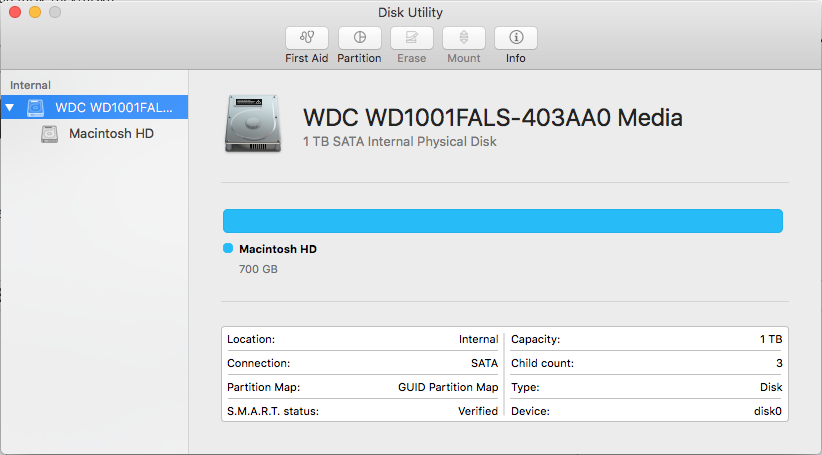The height and width of the screenshot is (455, 822).
Task: Click the WDC disk icon in sidebar
Action: tap(36, 107)
